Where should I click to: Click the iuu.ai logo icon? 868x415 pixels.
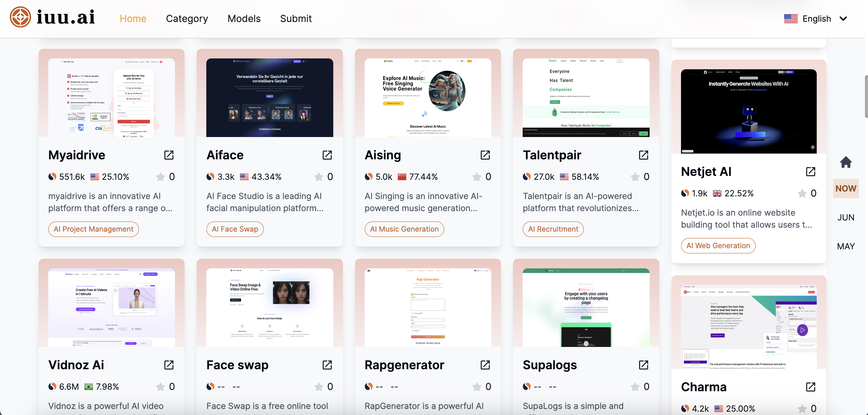[x=20, y=17]
